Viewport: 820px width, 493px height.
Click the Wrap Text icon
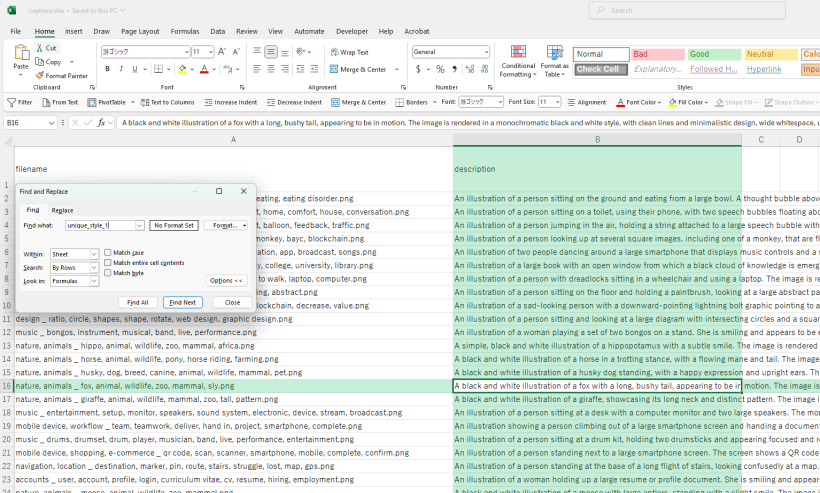(333, 52)
